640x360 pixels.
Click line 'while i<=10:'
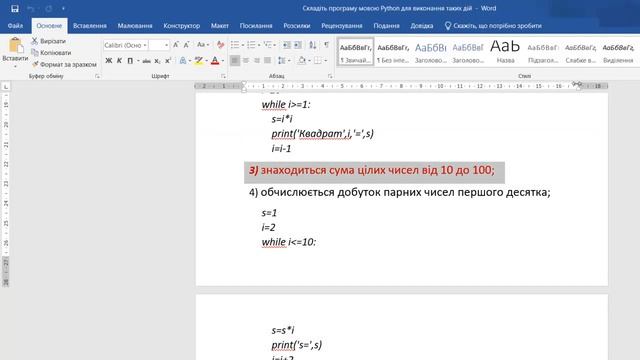coord(289,242)
